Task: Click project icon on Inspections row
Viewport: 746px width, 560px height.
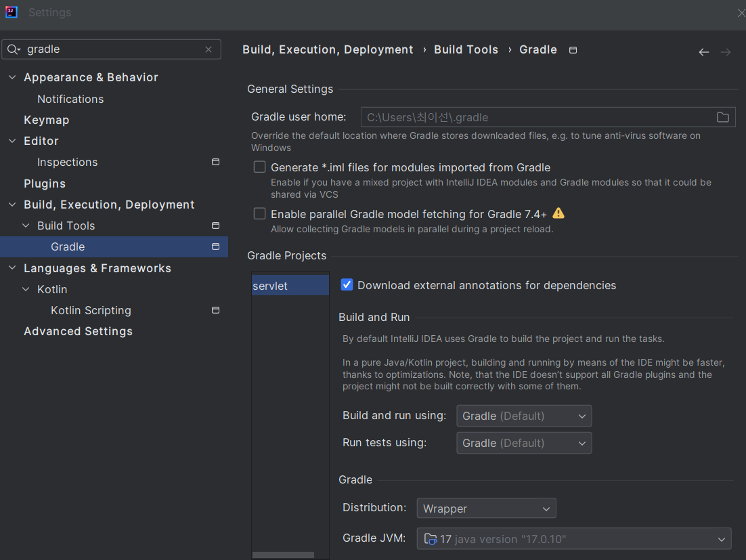Action: 215,163
